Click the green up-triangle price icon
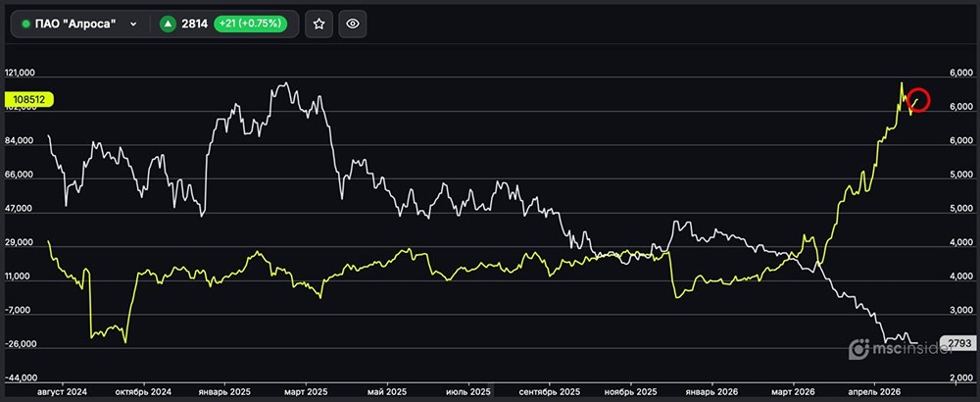 tap(167, 24)
